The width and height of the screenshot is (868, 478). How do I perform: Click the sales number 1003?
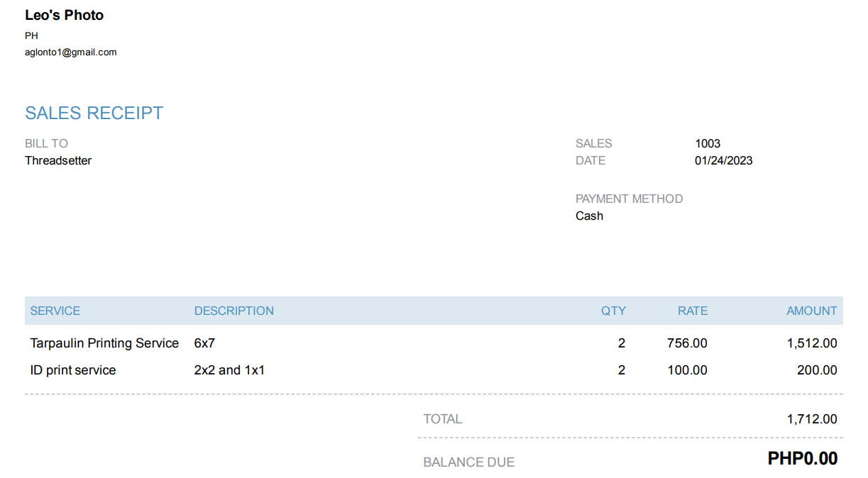(707, 143)
